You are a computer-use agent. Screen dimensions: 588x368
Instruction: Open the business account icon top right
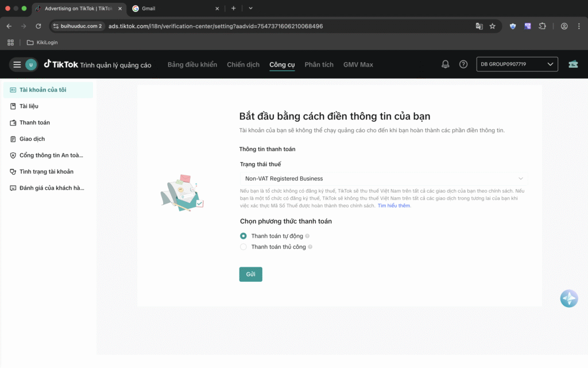tap(572, 64)
